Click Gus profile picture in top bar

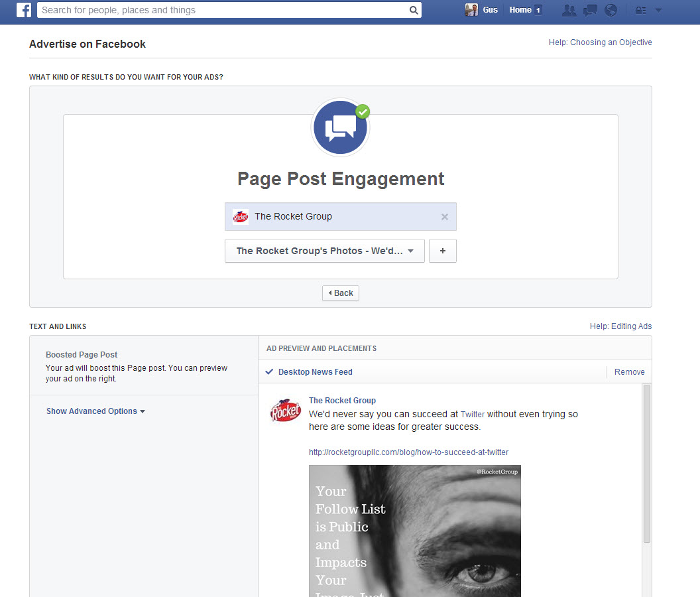(471, 10)
